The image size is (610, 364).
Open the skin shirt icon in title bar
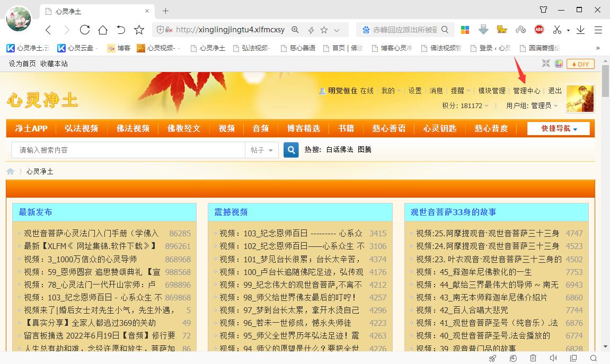point(543,10)
